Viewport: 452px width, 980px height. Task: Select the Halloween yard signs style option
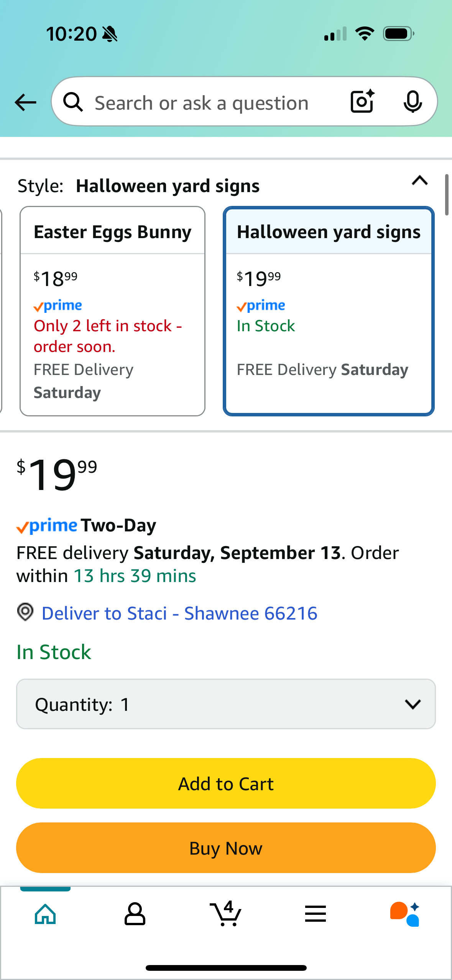tap(329, 311)
